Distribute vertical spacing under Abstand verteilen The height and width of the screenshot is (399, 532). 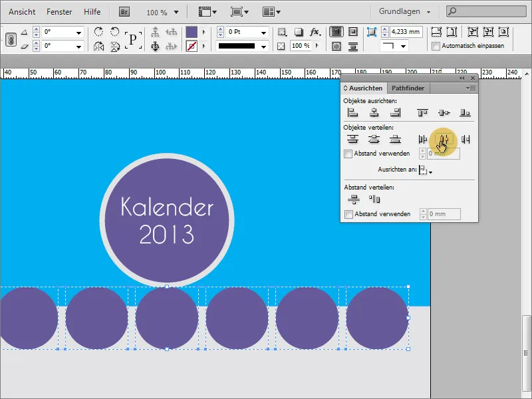tap(354, 199)
